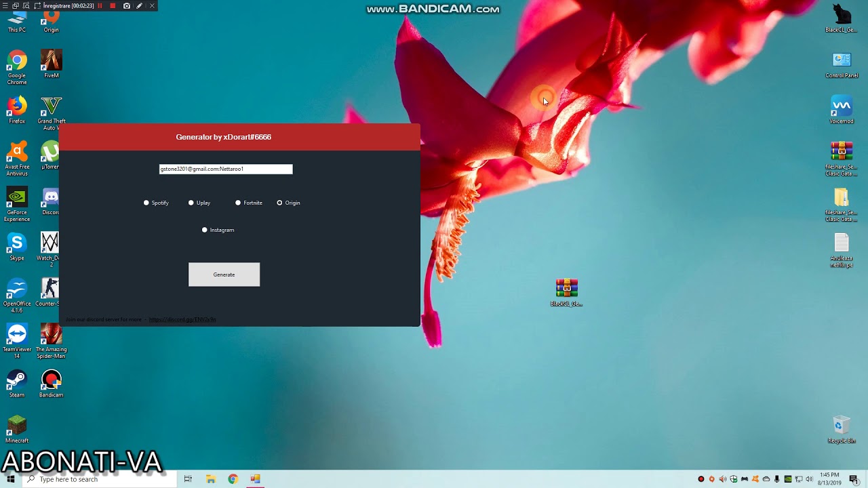Open the uTorrent desktop shortcut
This screenshot has height=488, width=868.
[51, 156]
